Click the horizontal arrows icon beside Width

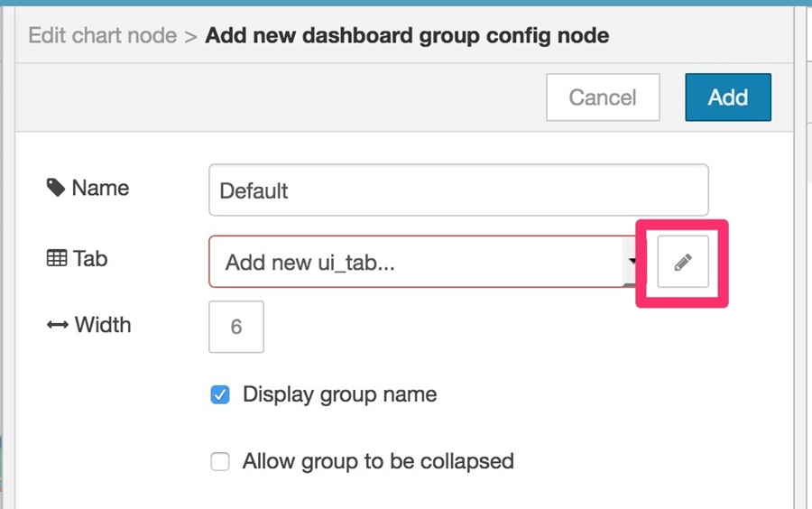tap(57, 325)
